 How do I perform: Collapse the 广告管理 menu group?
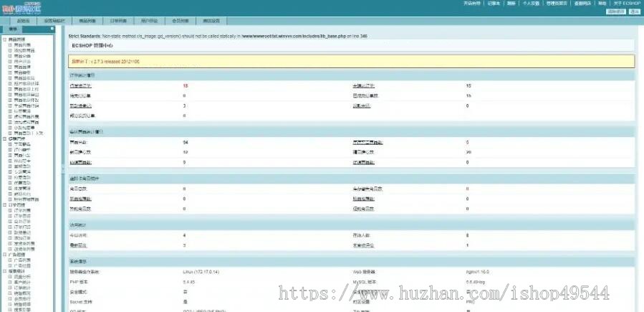pyautogui.click(x=4, y=255)
